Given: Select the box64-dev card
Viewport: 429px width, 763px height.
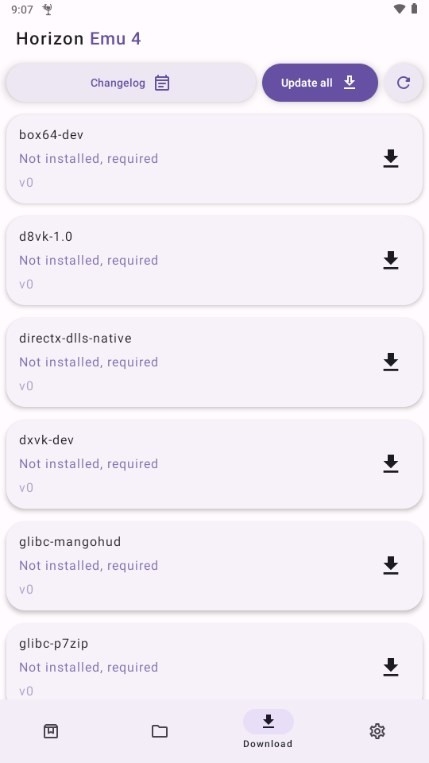Looking at the screenshot, I should click(x=214, y=159).
